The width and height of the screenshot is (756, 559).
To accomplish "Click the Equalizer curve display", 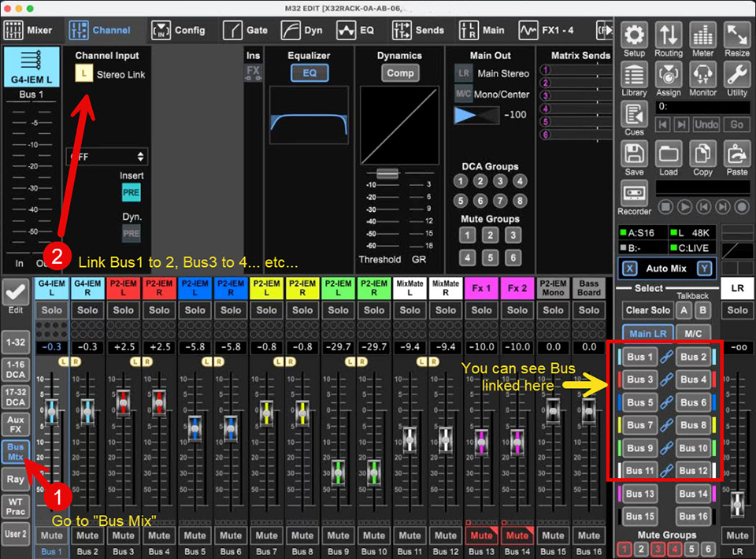I will point(309,115).
